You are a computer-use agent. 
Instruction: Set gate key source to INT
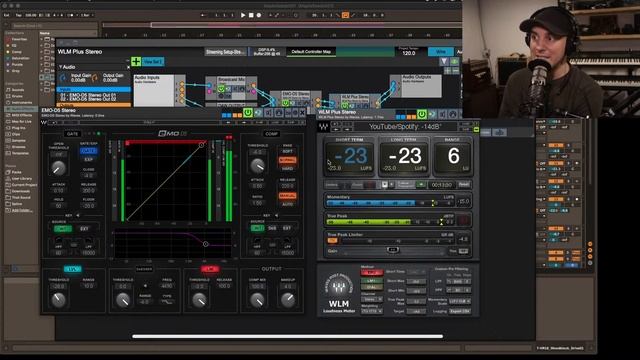(x=62, y=229)
